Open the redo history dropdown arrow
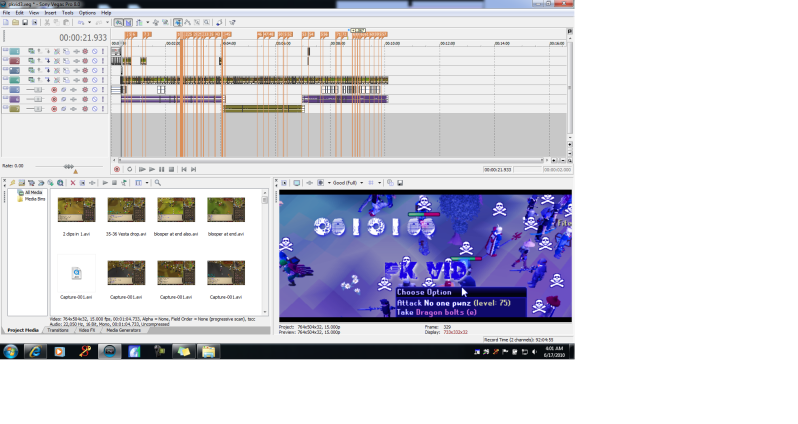798x424 pixels. [107, 22]
